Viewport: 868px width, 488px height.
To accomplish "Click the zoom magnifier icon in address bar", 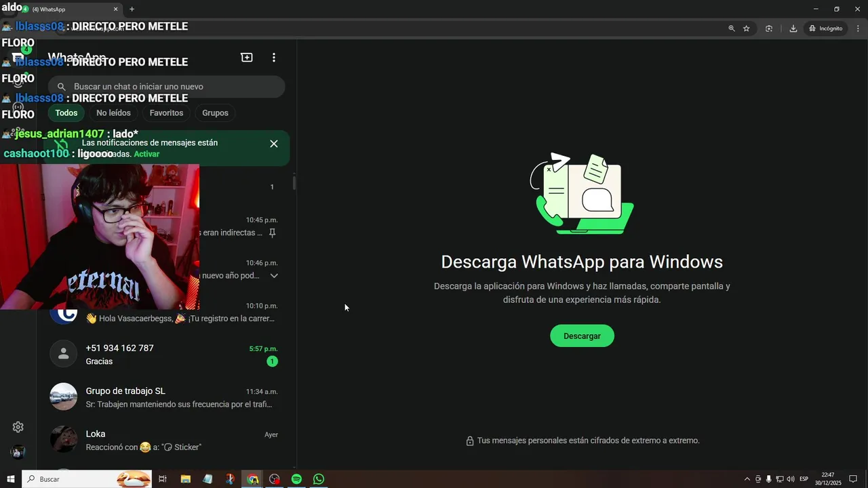I will 732,28.
